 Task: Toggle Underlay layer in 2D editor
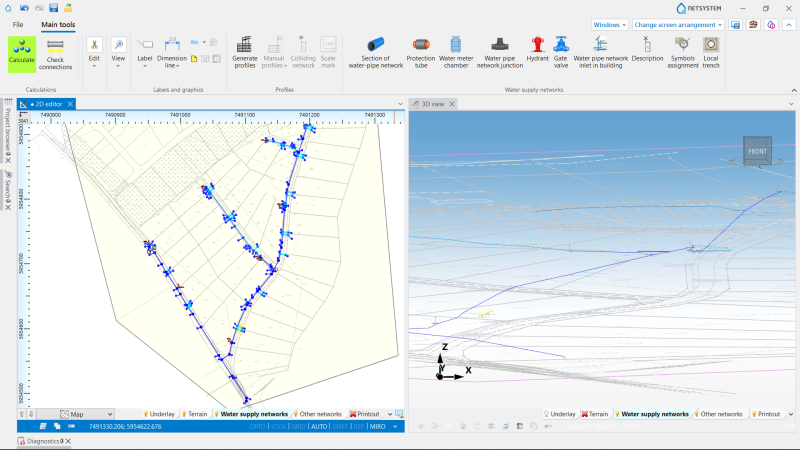coord(159,414)
